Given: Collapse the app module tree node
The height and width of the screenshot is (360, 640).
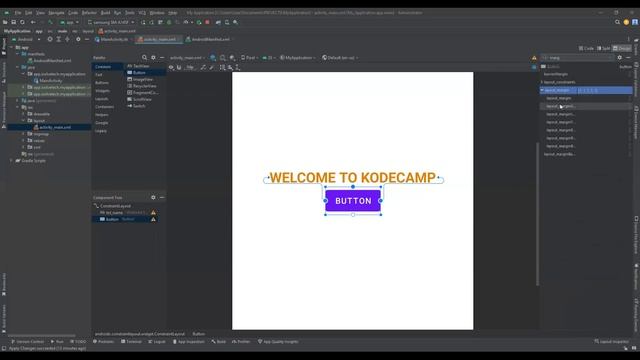Looking at the screenshot, I should (x=11, y=47).
